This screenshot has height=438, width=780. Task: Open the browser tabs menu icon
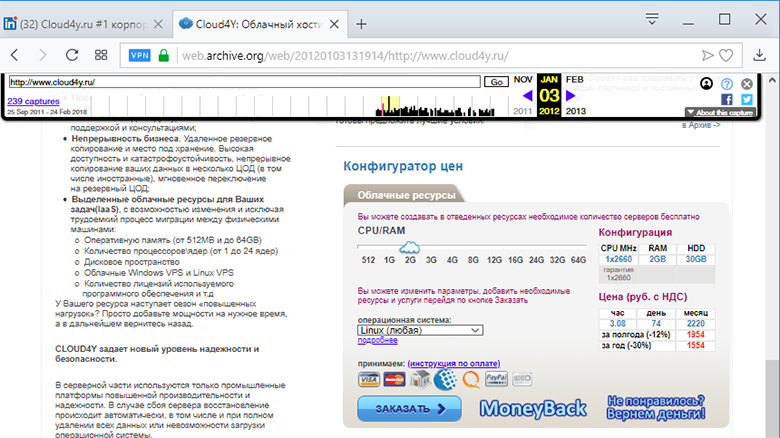click(652, 19)
